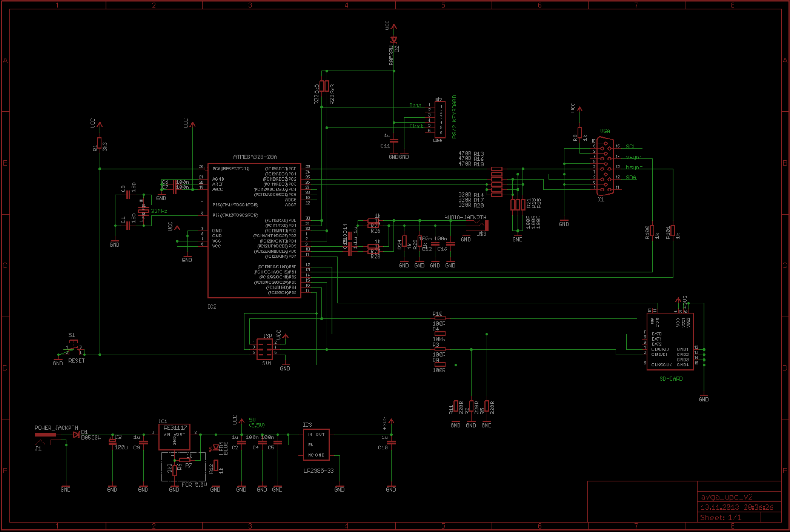Click the green 5V (5.5V) label

(x=257, y=423)
